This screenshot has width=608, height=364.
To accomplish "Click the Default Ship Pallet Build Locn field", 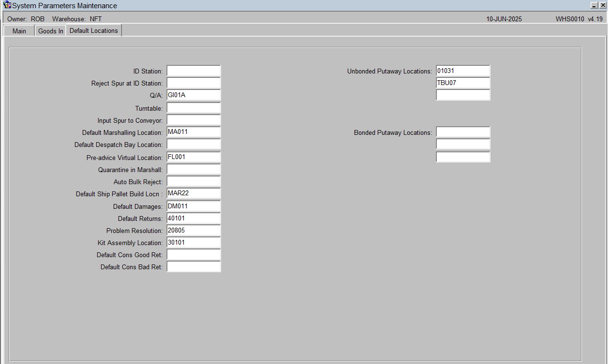I will [193, 193].
